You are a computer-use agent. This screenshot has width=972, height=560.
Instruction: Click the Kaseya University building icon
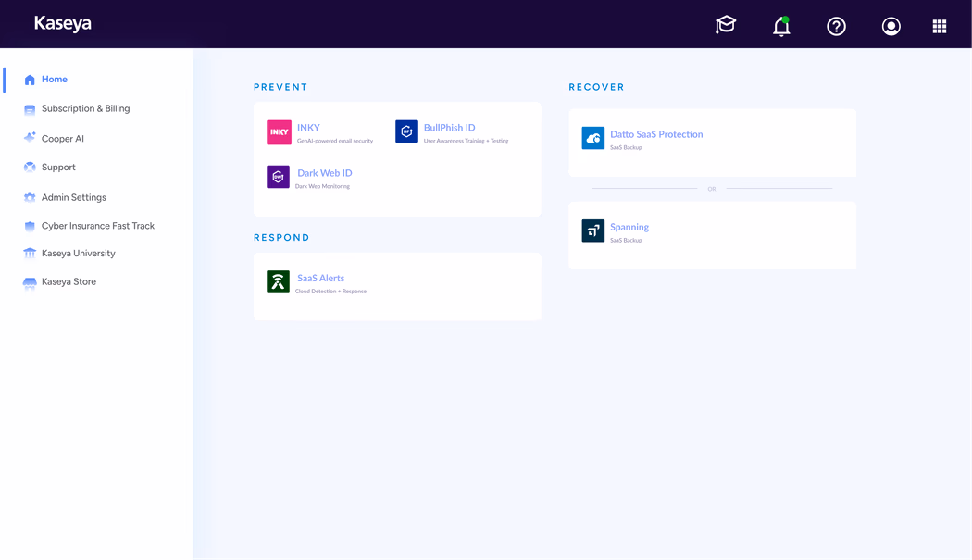pyautogui.click(x=29, y=253)
